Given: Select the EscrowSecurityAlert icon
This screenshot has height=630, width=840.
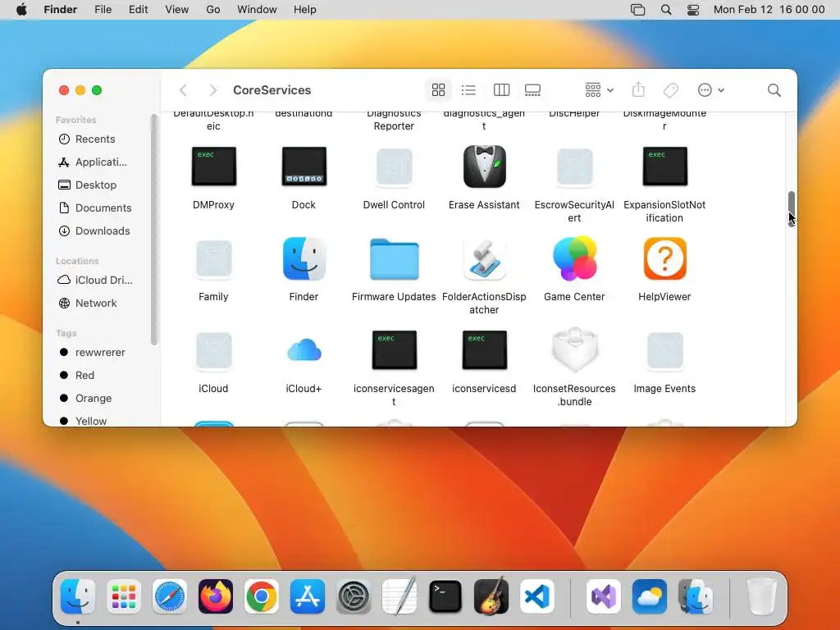Looking at the screenshot, I should pyautogui.click(x=574, y=167).
